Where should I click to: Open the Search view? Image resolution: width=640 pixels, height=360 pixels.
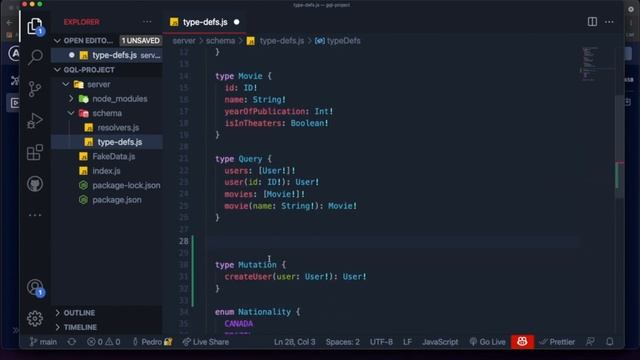(35, 57)
